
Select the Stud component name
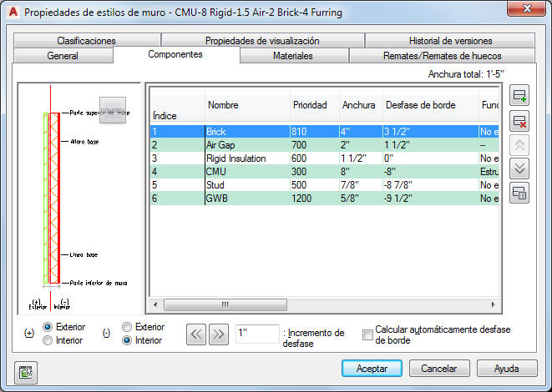pyautogui.click(x=215, y=185)
